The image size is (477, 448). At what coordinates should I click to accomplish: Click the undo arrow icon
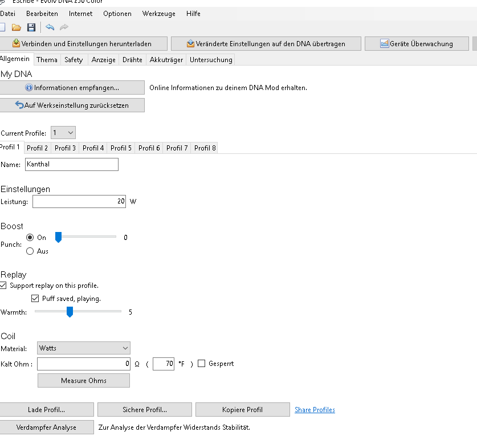50,27
